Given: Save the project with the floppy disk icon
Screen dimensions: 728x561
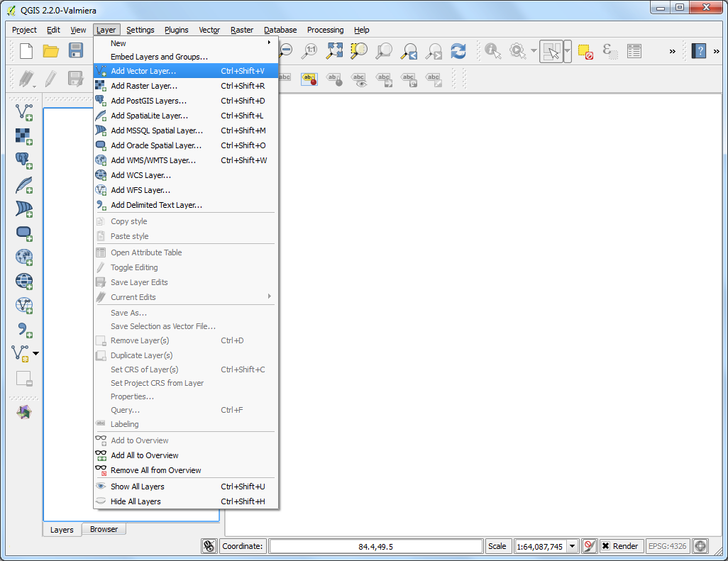Looking at the screenshot, I should point(76,50).
